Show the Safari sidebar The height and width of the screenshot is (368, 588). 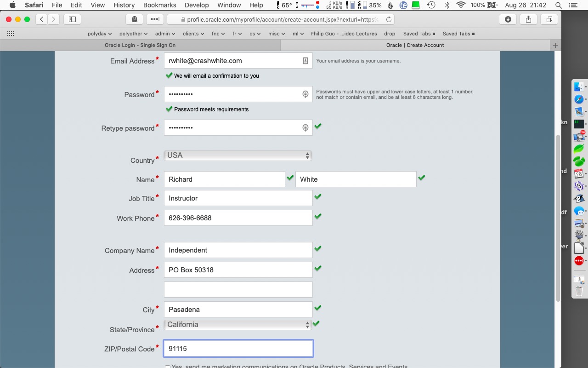72,19
